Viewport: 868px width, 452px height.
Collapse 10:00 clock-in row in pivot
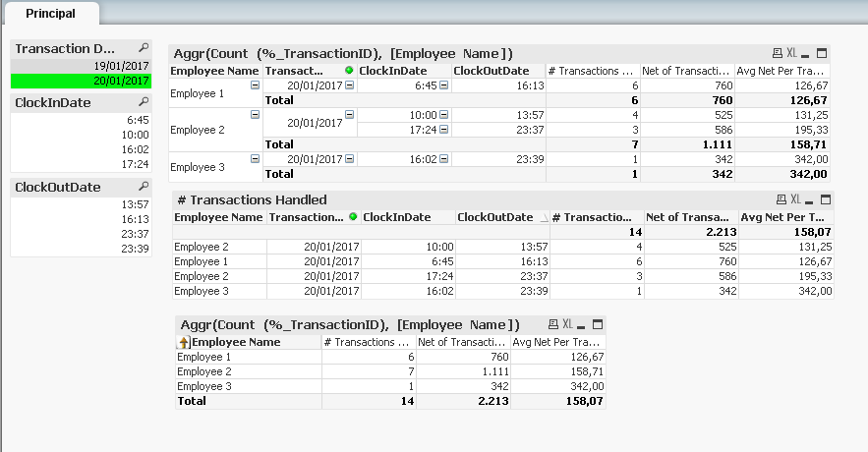click(x=443, y=115)
